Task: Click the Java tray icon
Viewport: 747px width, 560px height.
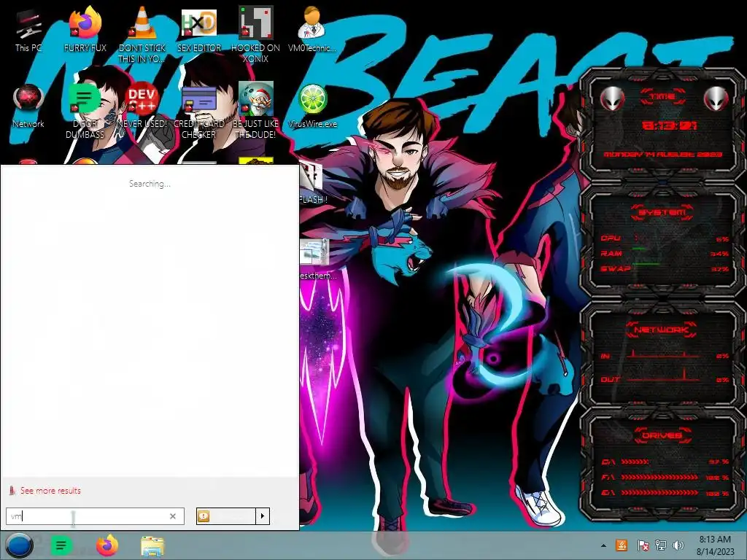Action: 622,545
